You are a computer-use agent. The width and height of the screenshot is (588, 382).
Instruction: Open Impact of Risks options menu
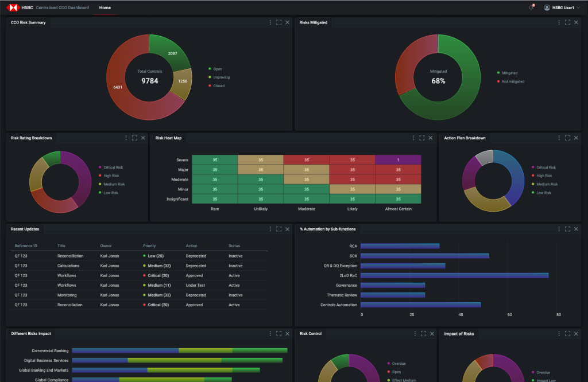click(559, 333)
